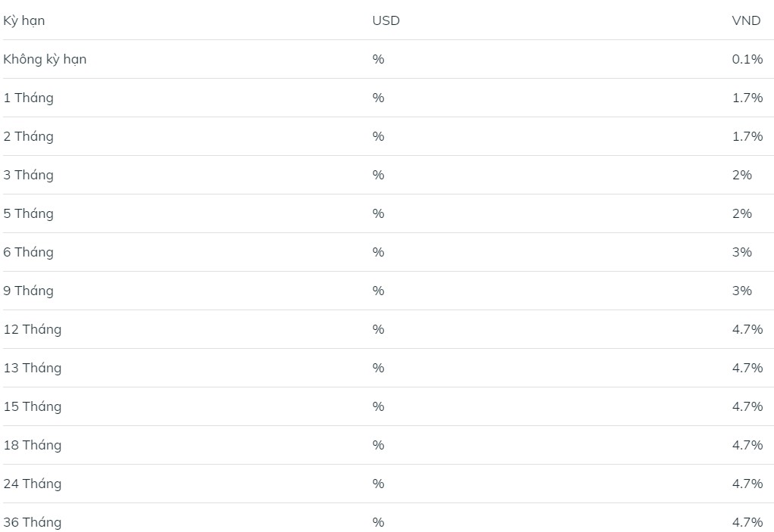Select the VND column header
The width and height of the screenshot is (774, 532).
coord(746,20)
